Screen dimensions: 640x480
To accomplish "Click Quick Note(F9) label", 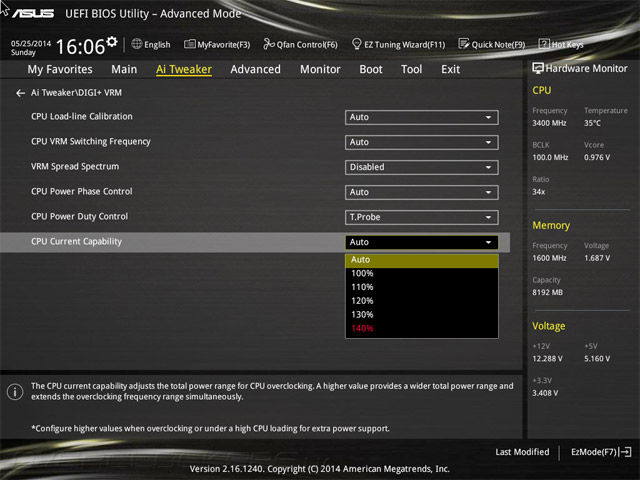I will (498, 44).
